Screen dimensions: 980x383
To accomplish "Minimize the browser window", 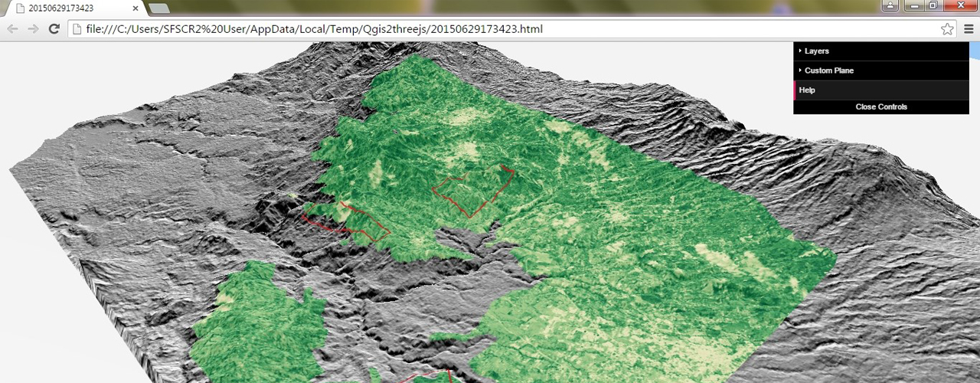I will 913,6.
